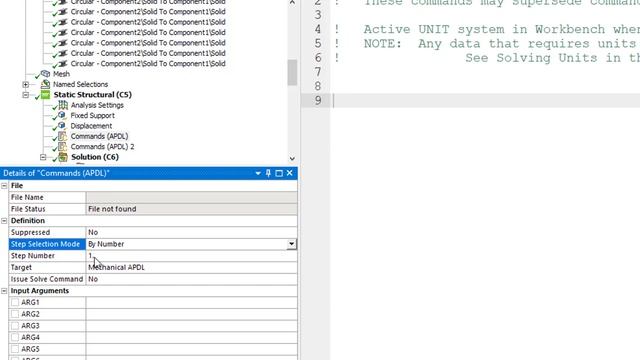The width and height of the screenshot is (640, 360).
Task: Collapse the Solution (C6) node
Action: tap(43, 157)
